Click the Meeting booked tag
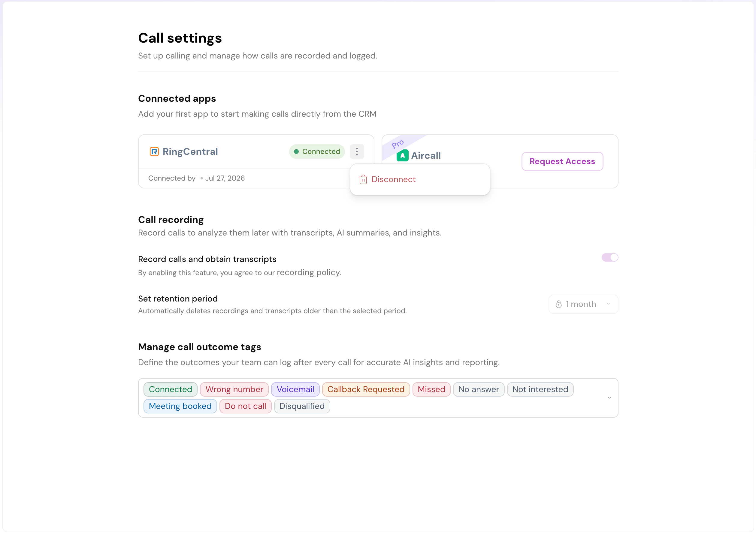 pos(180,406)
